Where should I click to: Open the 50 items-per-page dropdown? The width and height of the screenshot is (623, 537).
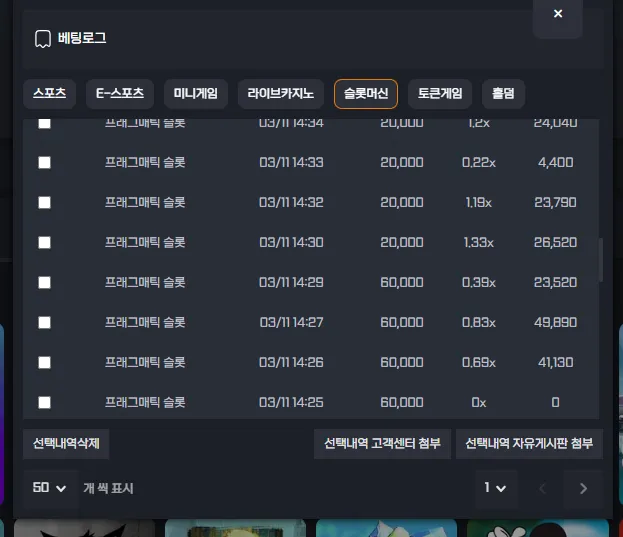[50, 488]
